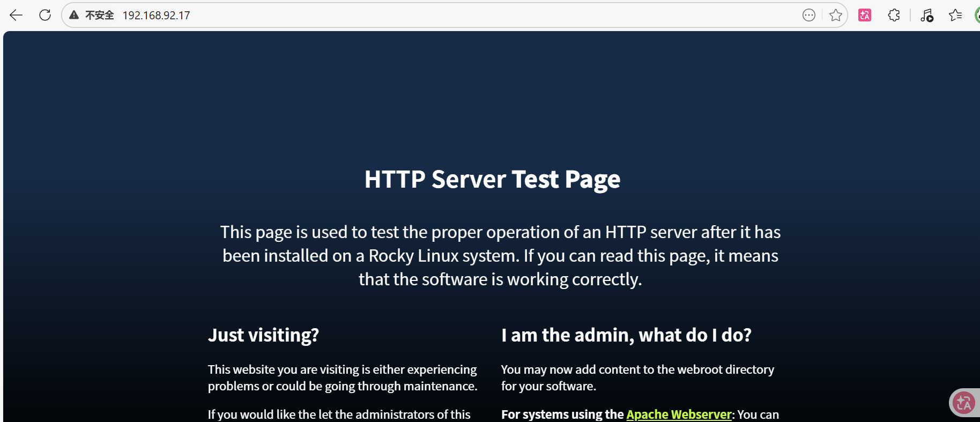
Task: Click text "If you would like the let the administrators"
Action: (321, 414)
